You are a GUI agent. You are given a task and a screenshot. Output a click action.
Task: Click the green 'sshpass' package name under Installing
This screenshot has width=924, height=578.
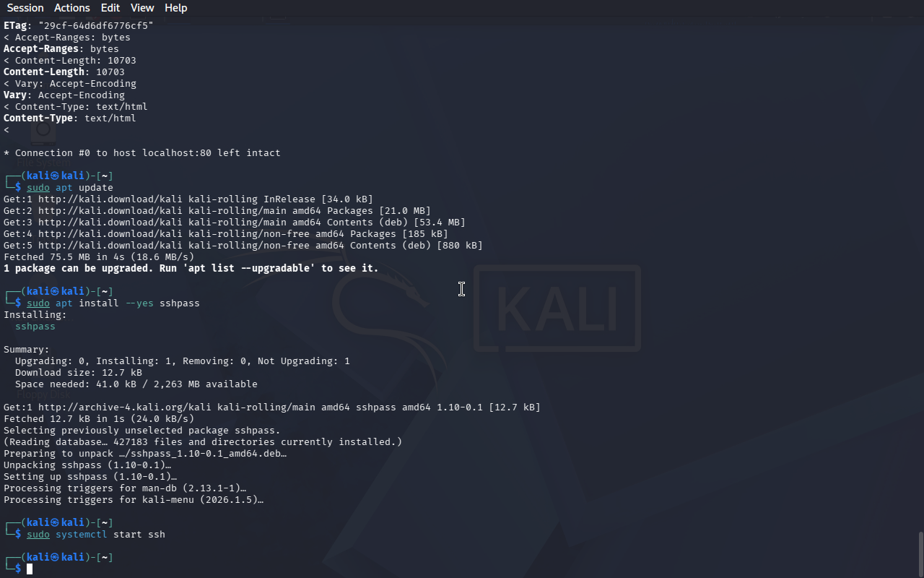[35, 326]
